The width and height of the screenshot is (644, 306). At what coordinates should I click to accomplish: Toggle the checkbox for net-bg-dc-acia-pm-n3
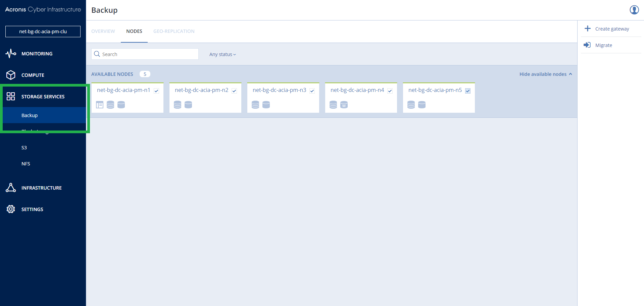tap(312, 91)
